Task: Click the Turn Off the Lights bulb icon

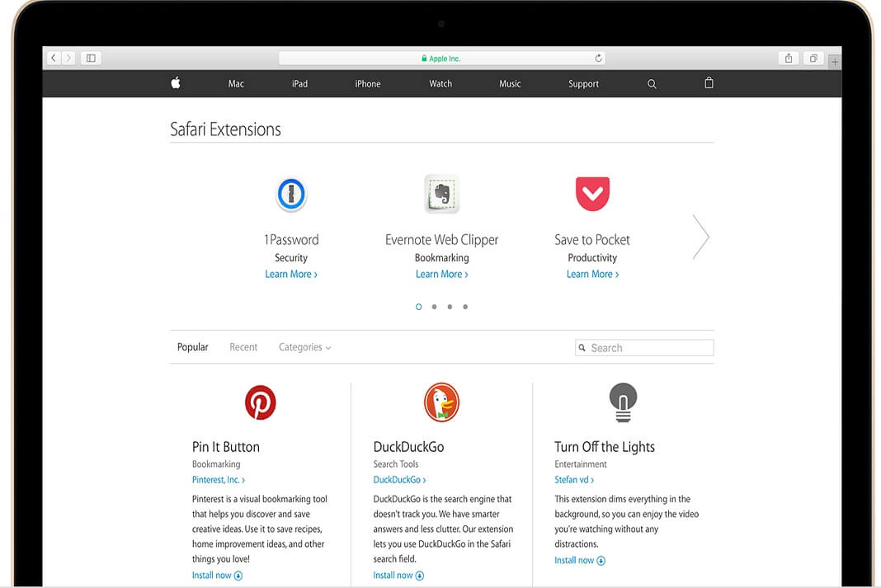Action: [623, 402]
